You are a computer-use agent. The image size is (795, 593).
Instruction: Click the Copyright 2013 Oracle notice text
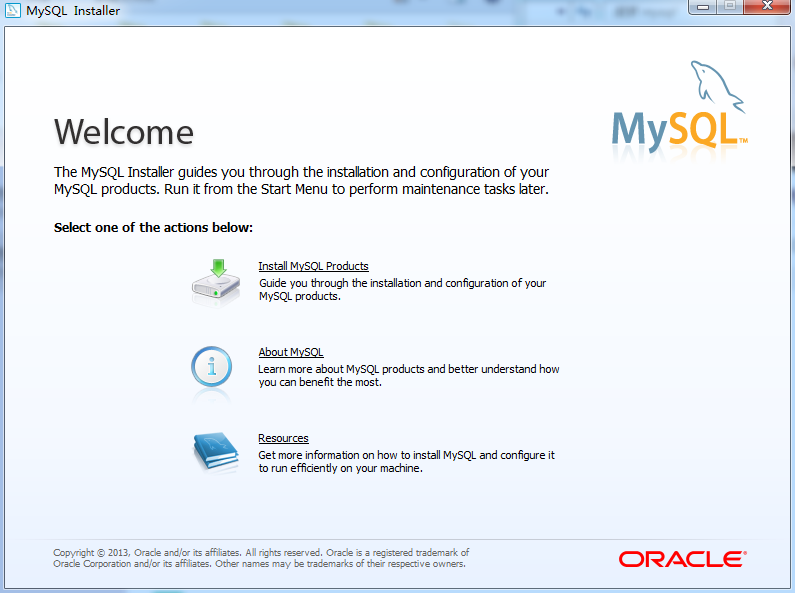pos(261,558)
